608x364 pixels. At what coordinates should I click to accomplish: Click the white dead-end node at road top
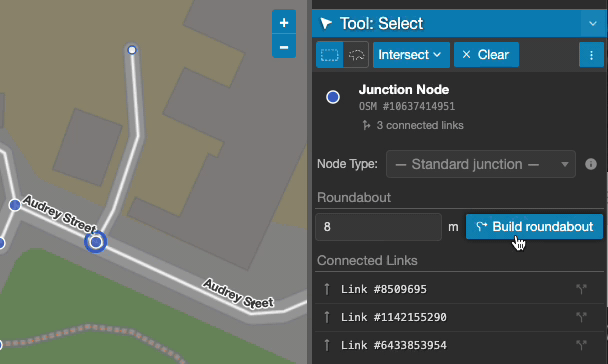coord(132,50)
